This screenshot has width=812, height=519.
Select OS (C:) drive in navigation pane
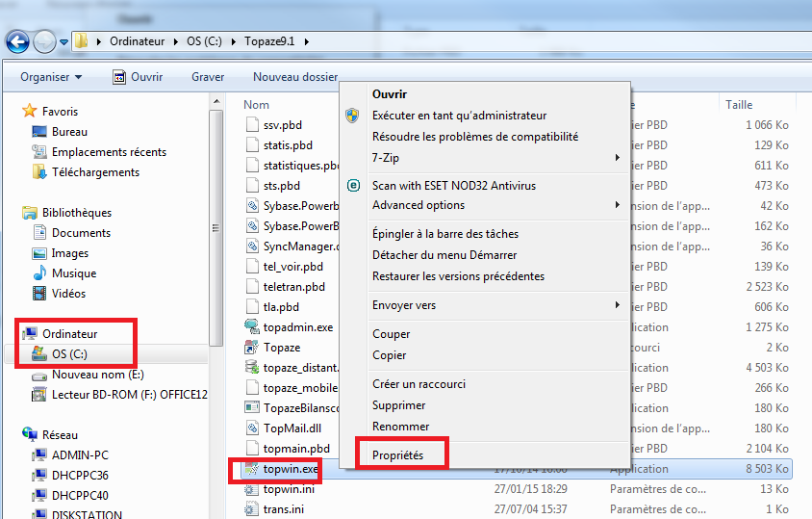(69, 354)
